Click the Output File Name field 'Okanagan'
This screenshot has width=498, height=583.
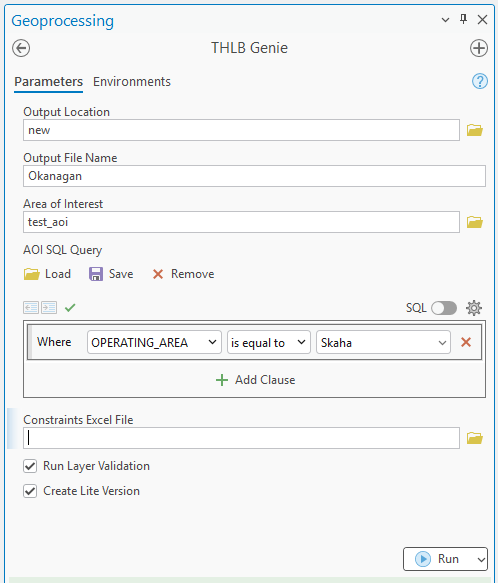click(254, 176)
